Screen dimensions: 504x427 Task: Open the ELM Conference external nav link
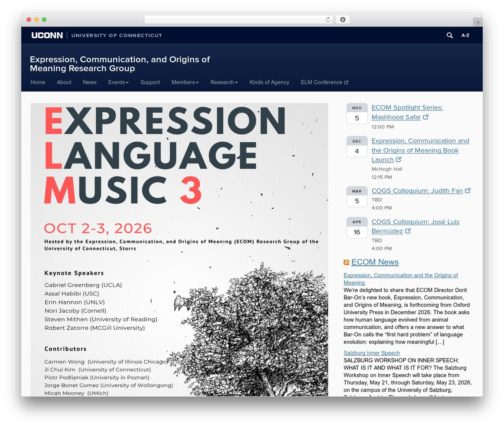pyautogui.click(x=324, y=82)
